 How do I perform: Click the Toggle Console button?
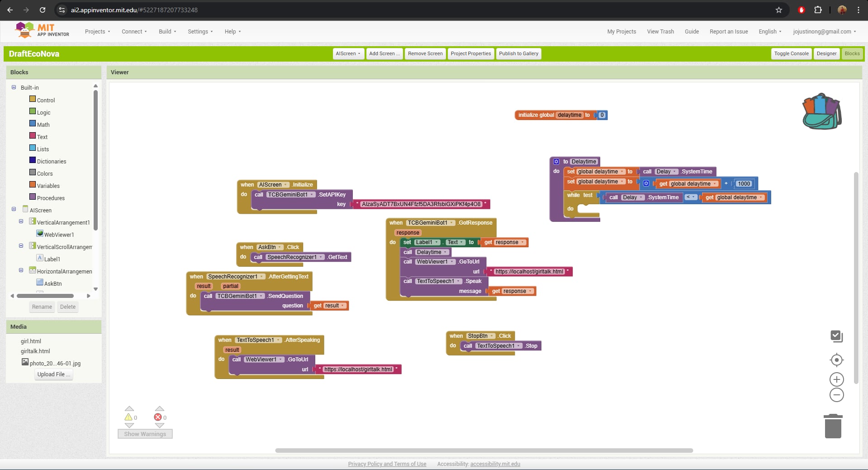791,53
